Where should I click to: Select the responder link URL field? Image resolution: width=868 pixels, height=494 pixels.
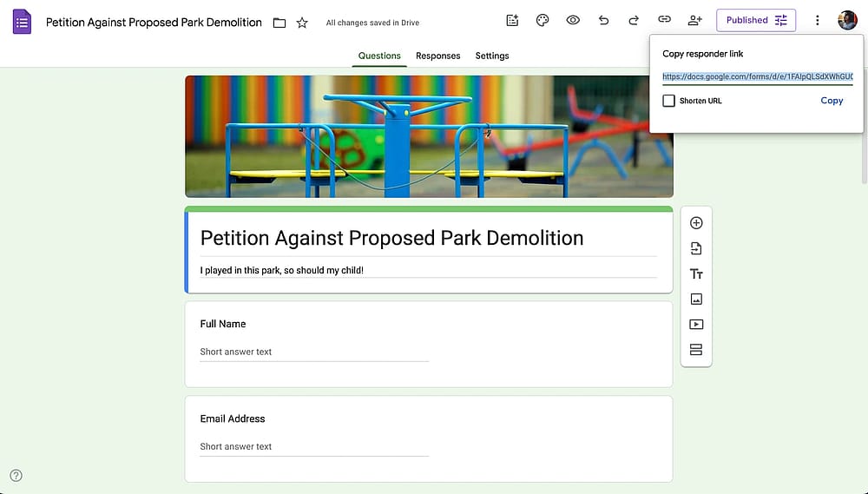tap(757, 77)
